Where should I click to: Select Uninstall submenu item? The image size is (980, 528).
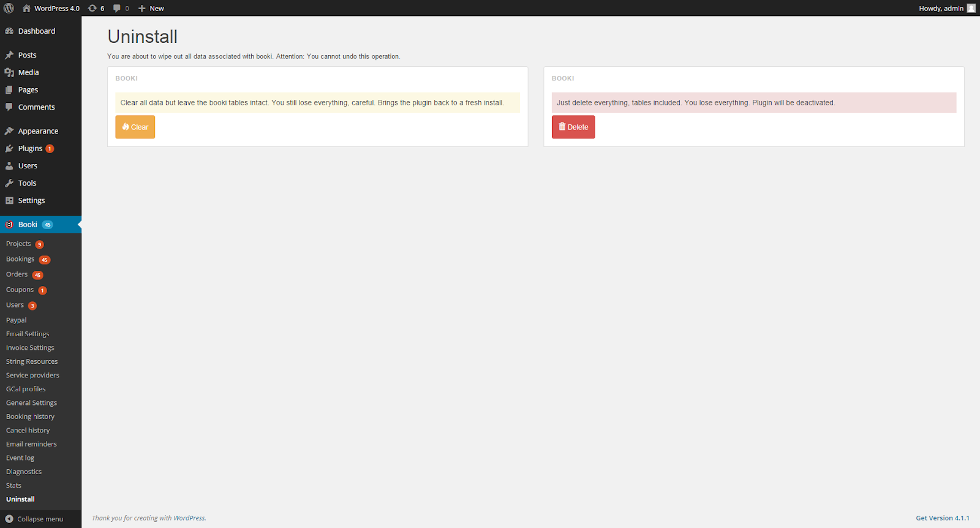20,499
